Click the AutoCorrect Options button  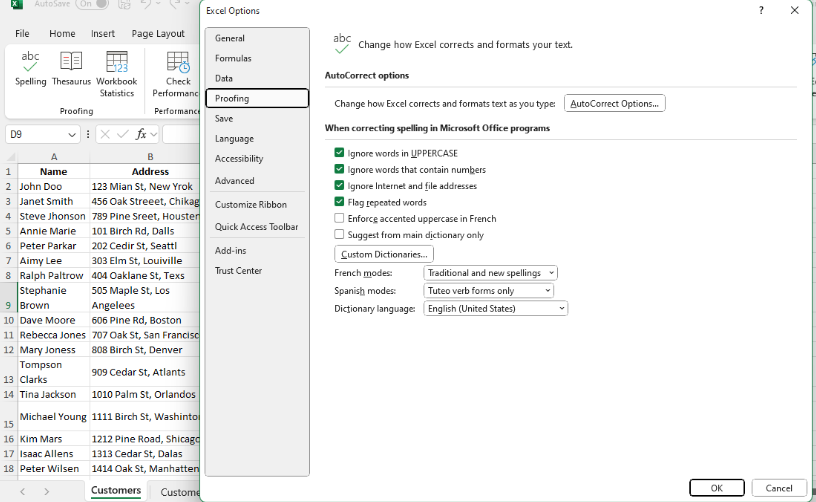coord(614,103)
